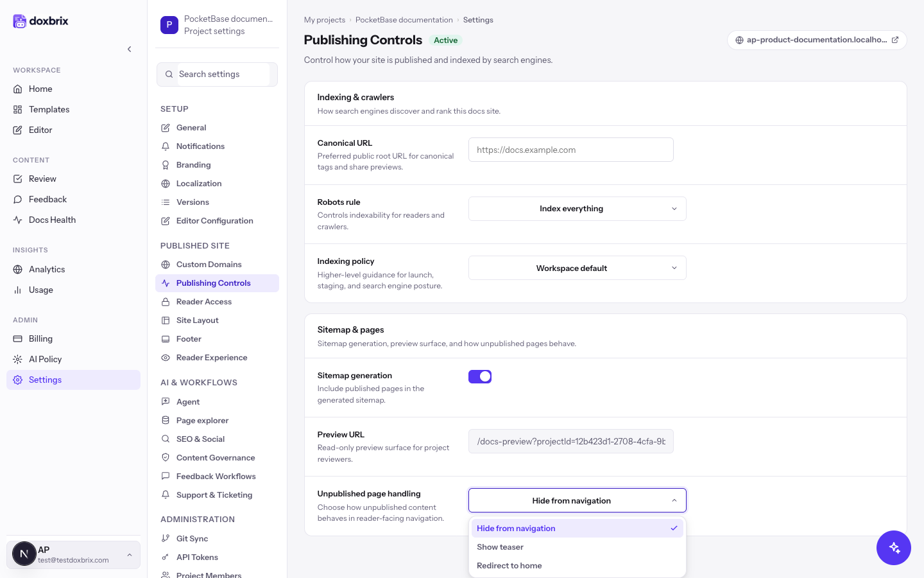Expand the Indexing policy Workspace default dropdown
This screenshot has height=578, width=924.
[x=577, y=268]
